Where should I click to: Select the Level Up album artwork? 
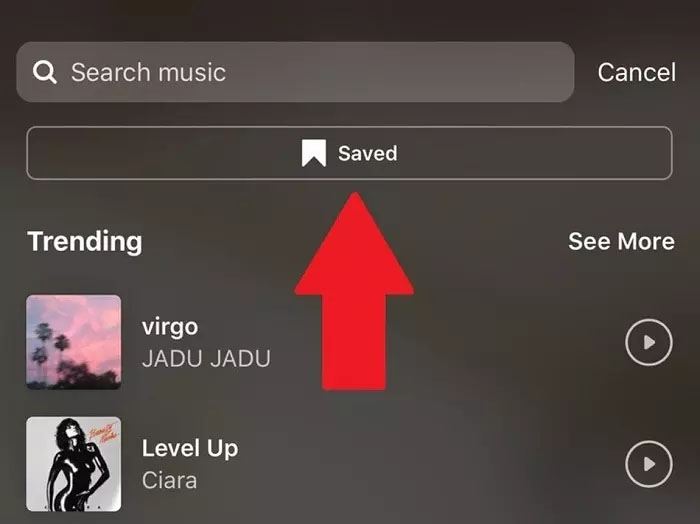pyautogui.click(x=74, y=464)
